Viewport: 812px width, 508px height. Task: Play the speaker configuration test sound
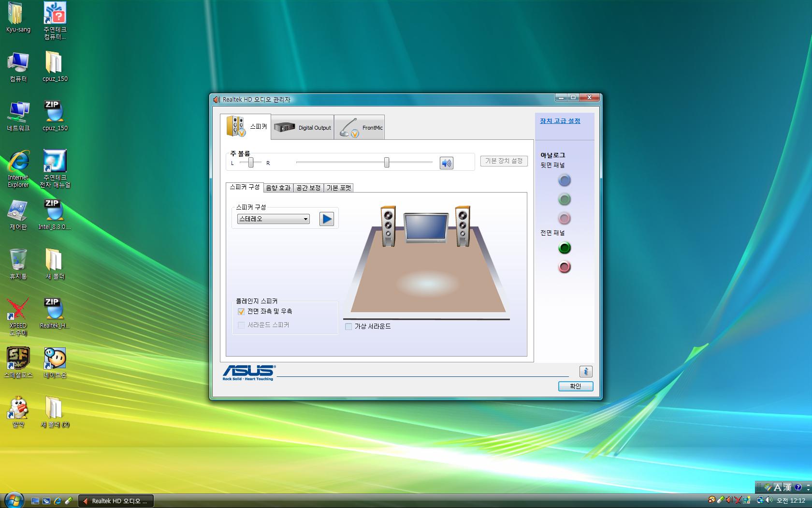click(x=327, y=219)
